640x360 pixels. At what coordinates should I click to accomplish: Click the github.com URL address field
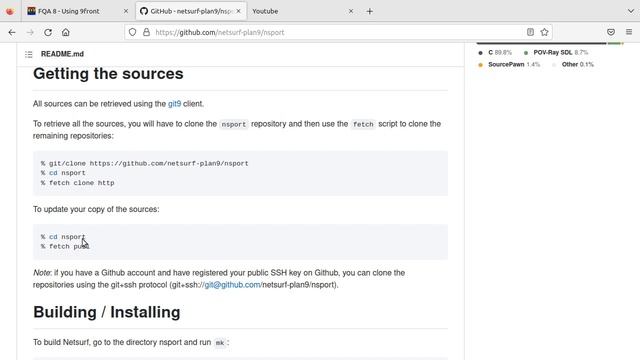pyautogui.click(x=339, y=32)
